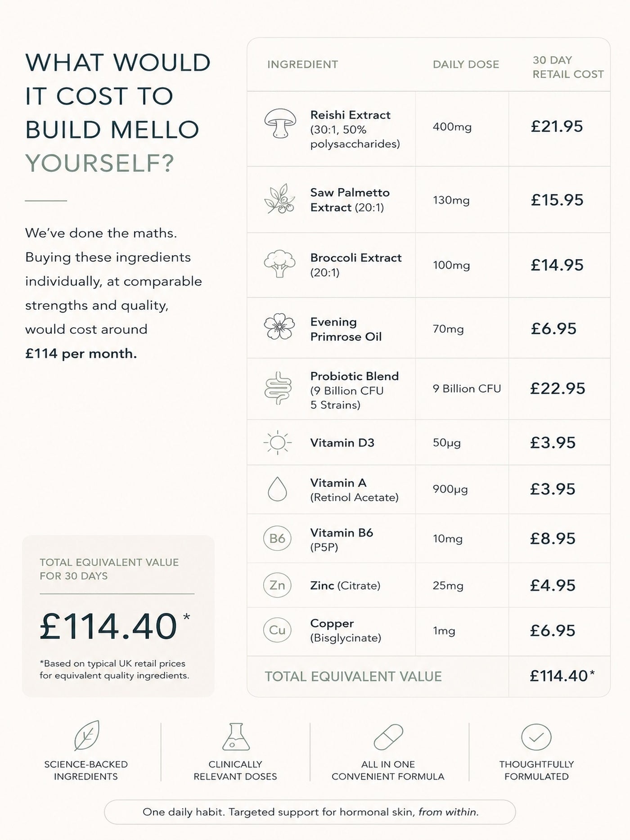Click the Evening Primrose flower icon

279,327
